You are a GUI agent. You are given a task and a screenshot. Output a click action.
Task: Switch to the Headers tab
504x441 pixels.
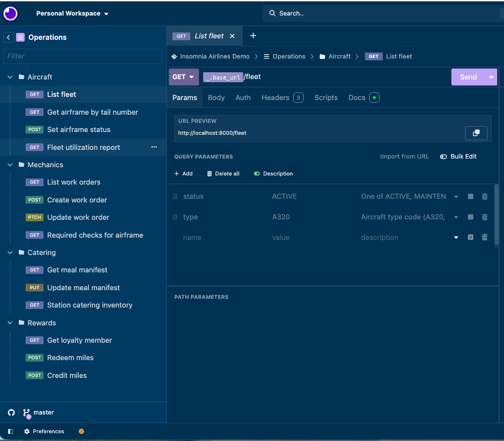pos(282,98)
